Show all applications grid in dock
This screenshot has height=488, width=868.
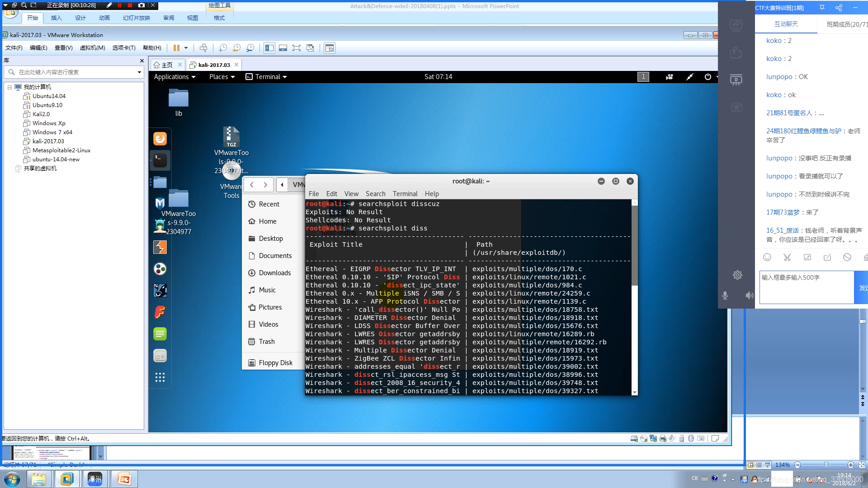pyautogui.click(x=160, y=377)
